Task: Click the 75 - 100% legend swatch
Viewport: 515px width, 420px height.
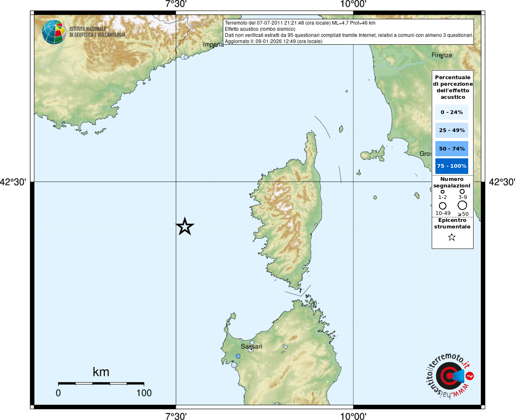Action: pos(451,166)
